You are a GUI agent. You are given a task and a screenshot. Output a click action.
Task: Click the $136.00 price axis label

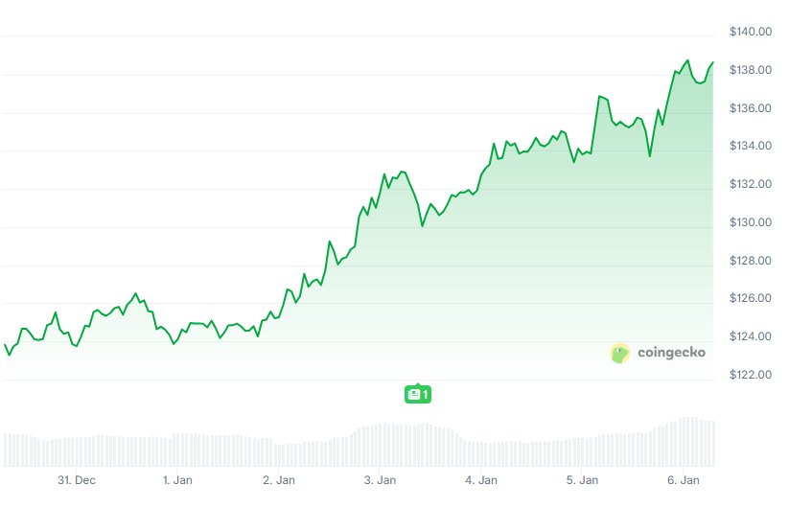coord(751,108)
